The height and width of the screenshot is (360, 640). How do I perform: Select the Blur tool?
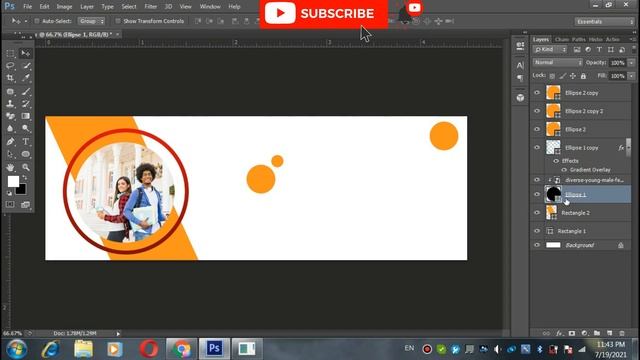click(10, 129)
